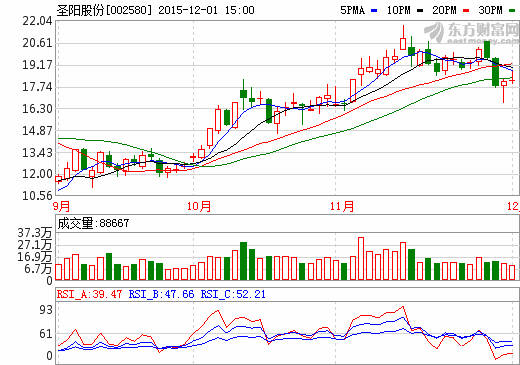Click the 6.7万 volume axis label
Viewport: 520px width, 365px height.
click(38, 268)
